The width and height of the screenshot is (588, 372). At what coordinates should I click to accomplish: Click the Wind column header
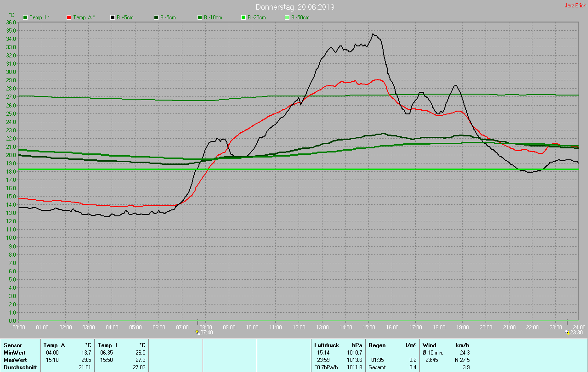click(x=430, y=345)
